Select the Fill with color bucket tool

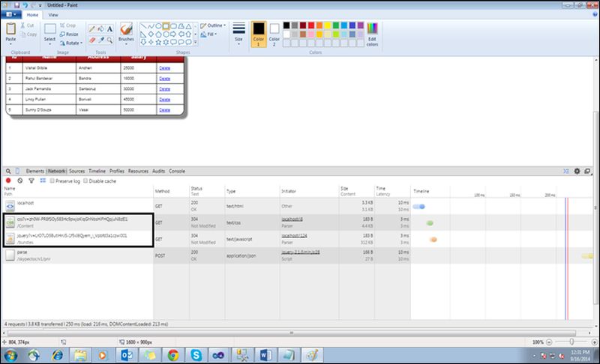click(x=100, y=29)
